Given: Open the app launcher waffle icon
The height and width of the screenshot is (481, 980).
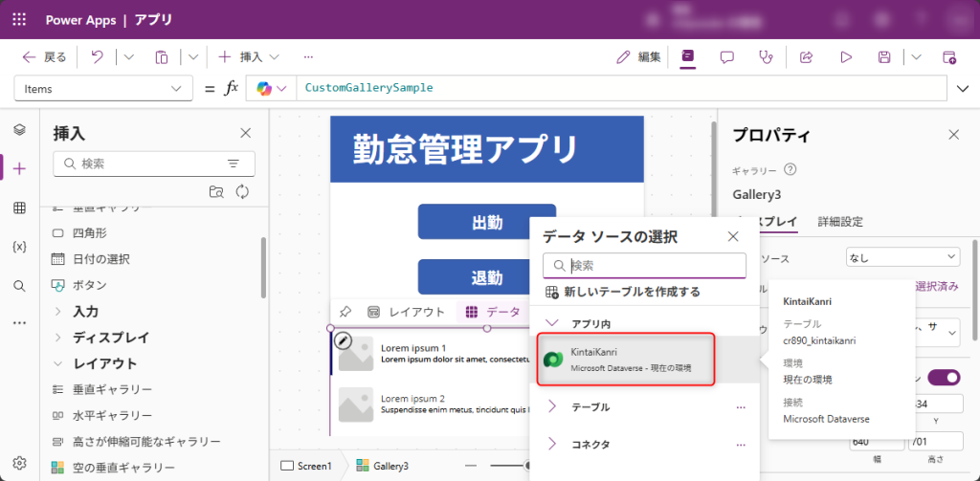Looking at the screenshot, I should (19, 19).
